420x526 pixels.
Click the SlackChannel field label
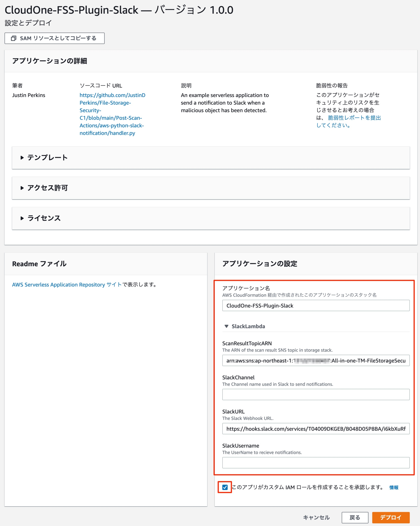238,377
